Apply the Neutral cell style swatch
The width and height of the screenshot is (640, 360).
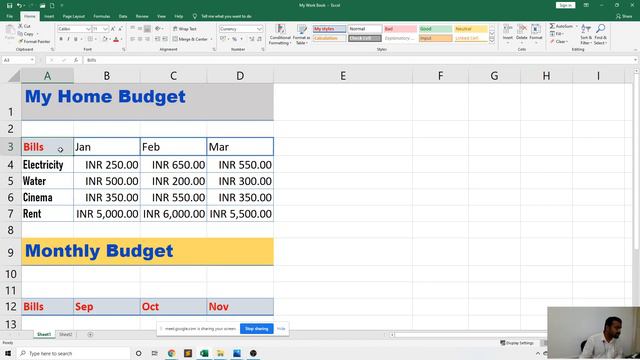point(471,29)
